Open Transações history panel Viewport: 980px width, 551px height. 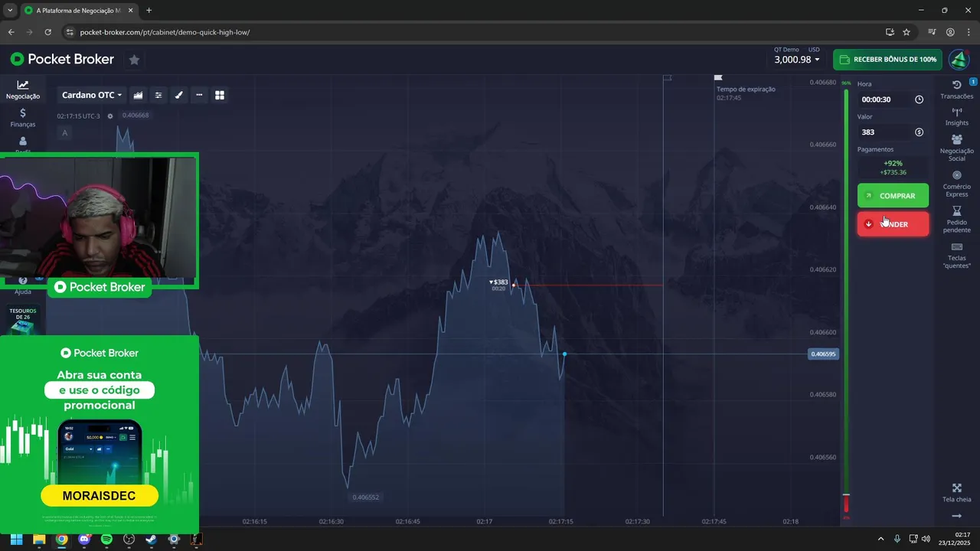tap(957, 90)
